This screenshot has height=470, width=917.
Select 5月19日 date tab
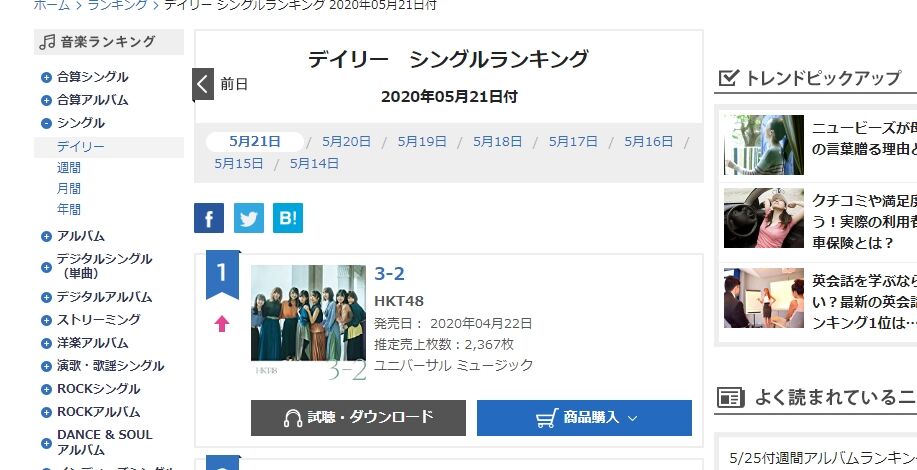click(422, 141)
